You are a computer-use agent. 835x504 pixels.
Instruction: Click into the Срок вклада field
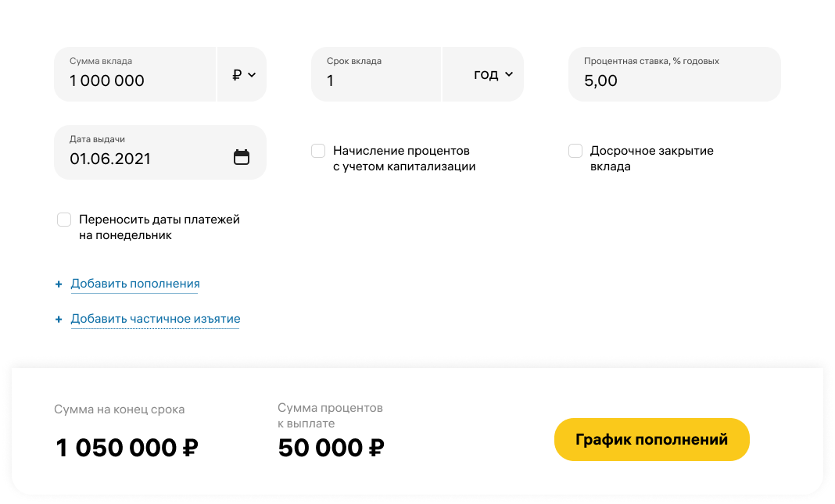click(x=375, y=80)
